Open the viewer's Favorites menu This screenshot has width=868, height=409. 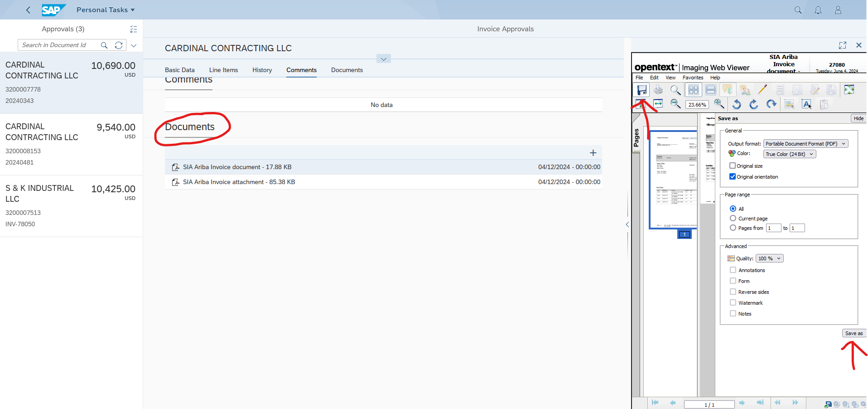693,78
